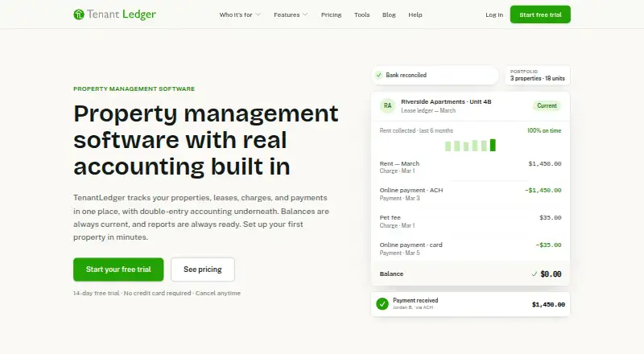Click the Online payment · card entry

(x=411, y=245)
